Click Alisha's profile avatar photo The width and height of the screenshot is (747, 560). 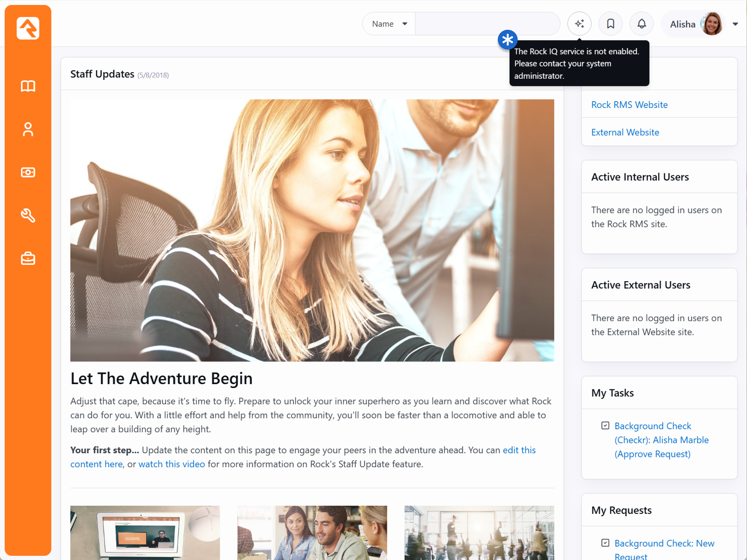(711, 24)
